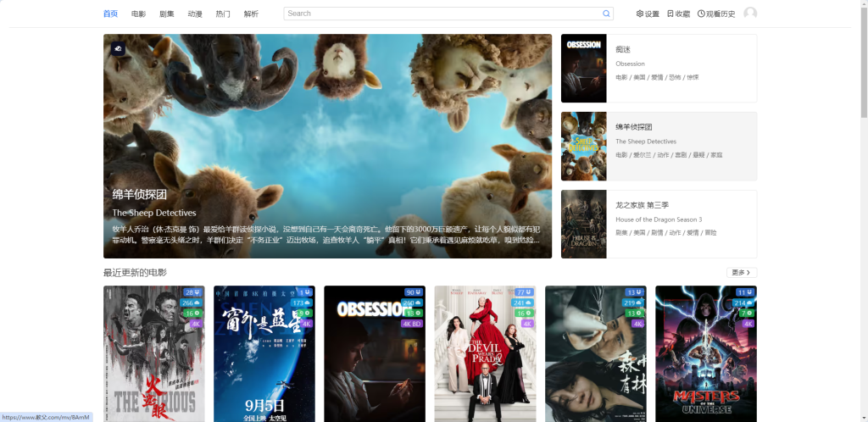Click green play badge 13 on 森中有林 poster
The image size is (868, 422).
(634, 313)
